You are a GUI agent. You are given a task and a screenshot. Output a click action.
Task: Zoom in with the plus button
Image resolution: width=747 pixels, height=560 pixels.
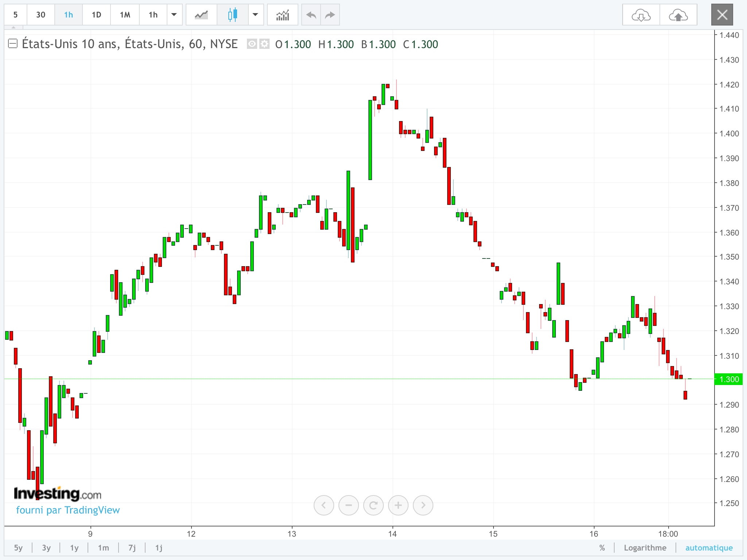point(398,505)
